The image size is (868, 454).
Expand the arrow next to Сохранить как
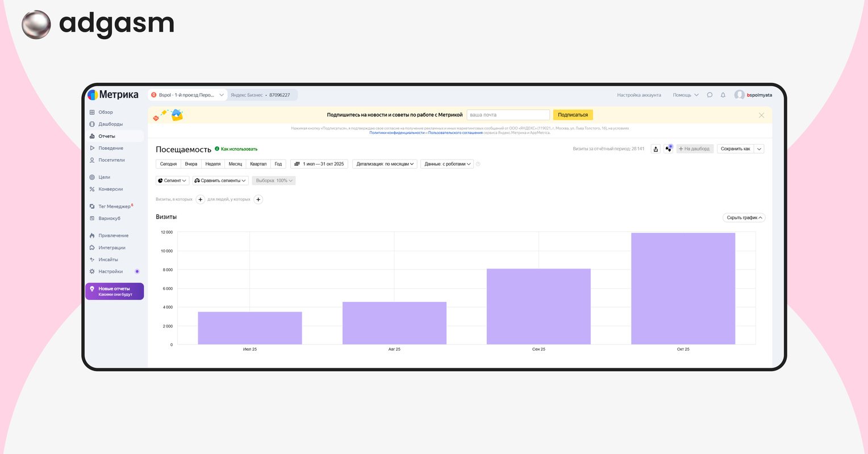pos(759,149)
